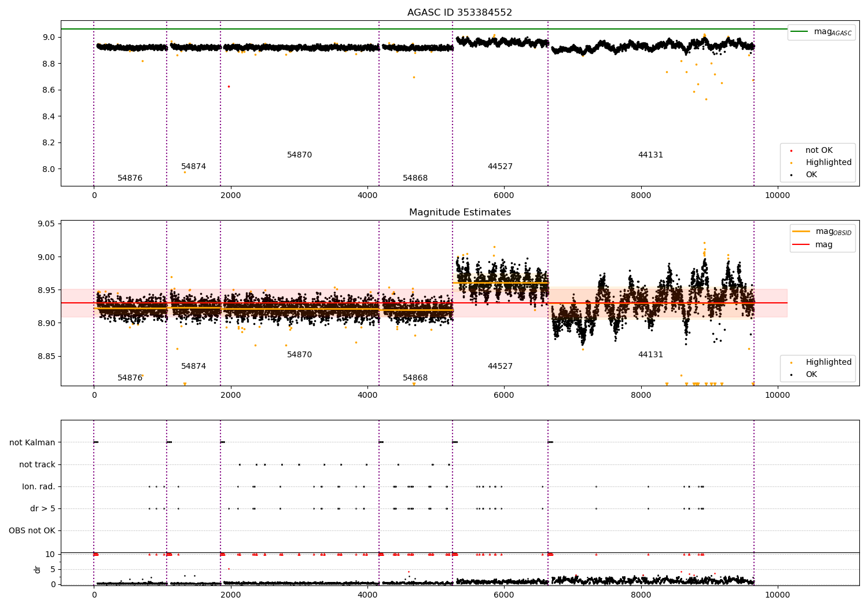
Task: Click y-axis tick 8.0 of AGASC plot
Action: 49,169
